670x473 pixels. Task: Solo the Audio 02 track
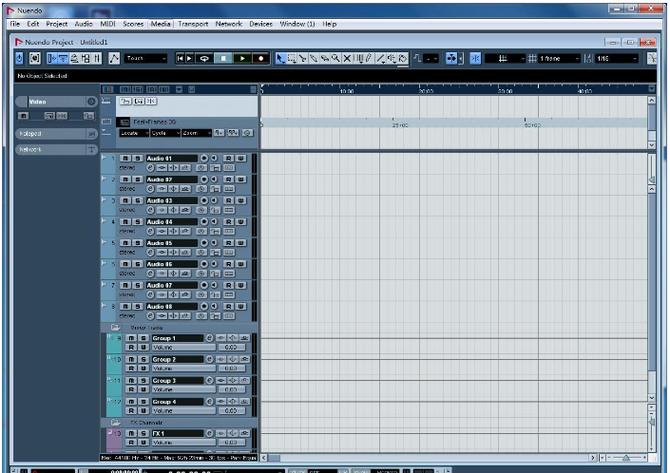[137, 179]
